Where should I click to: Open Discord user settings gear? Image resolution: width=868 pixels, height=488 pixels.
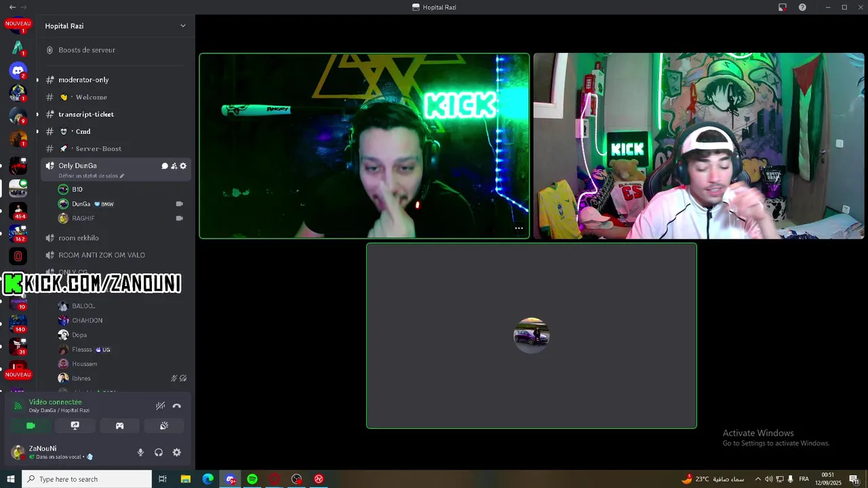click(177, 453)
